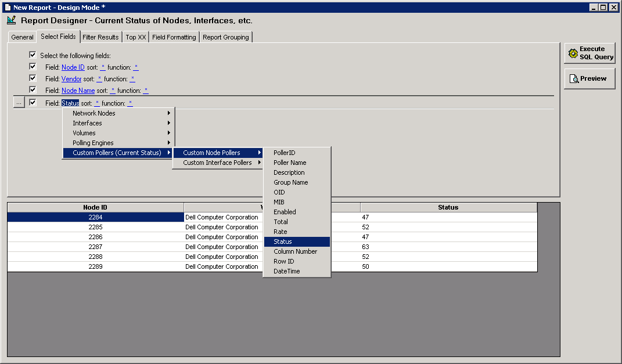Click the Preview magnifier page icon
This screenshot has width=622, height=364.
click(x=574, y=78)
